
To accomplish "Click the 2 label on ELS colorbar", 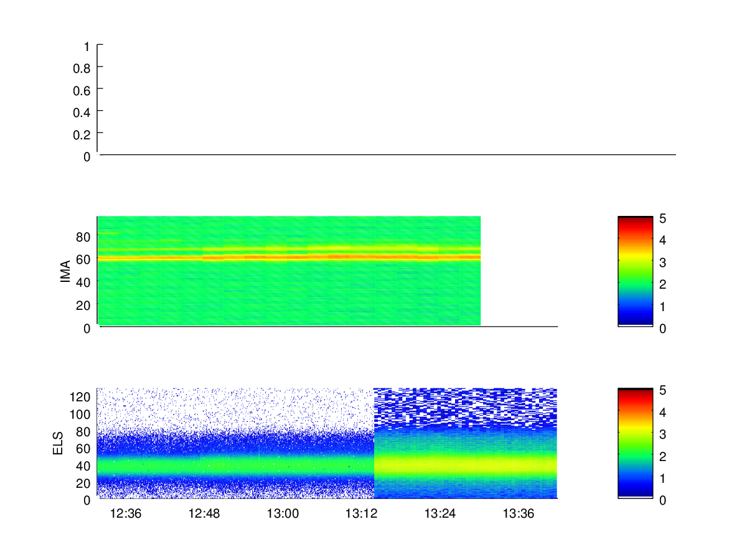I will pyautogui.click(x=663, y=456).
